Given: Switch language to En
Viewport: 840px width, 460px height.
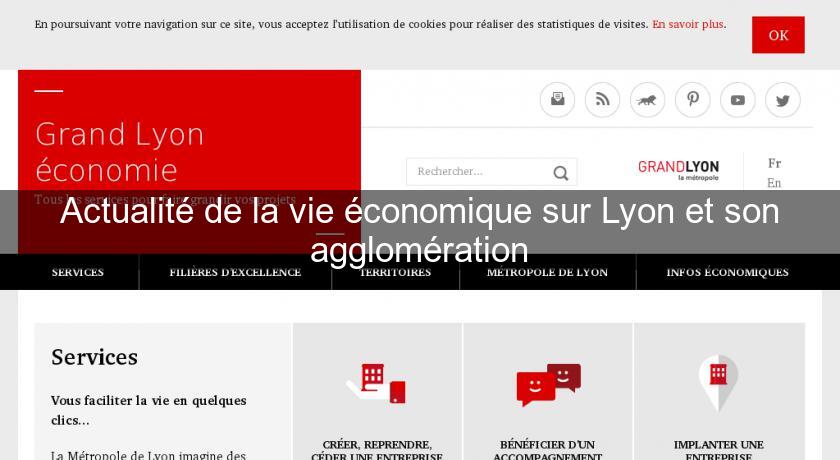Looking at the screenshot, I should [x=774, y=183].
